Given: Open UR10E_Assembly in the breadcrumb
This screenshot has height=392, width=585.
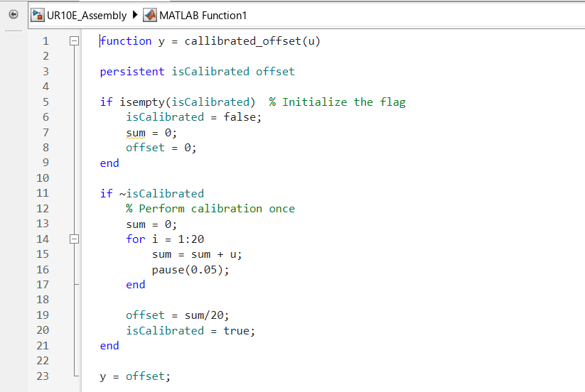Looking at the screenshot, I should point(87,16).
